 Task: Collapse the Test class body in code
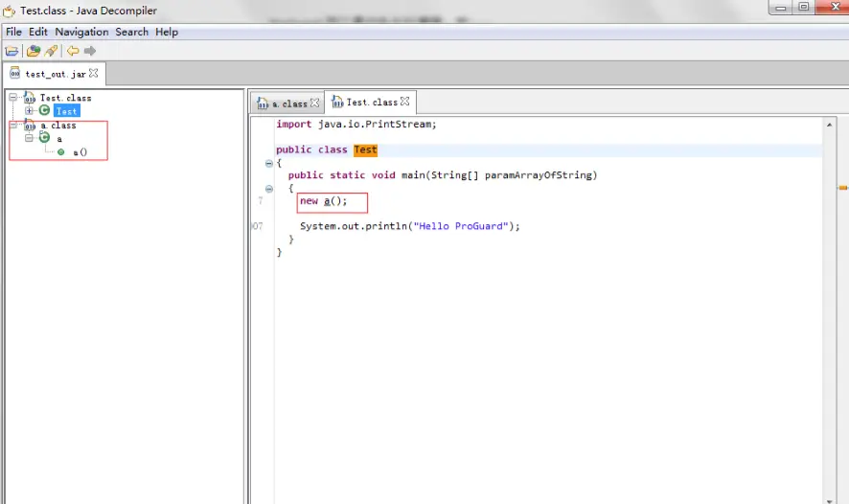tap(269, 163)
